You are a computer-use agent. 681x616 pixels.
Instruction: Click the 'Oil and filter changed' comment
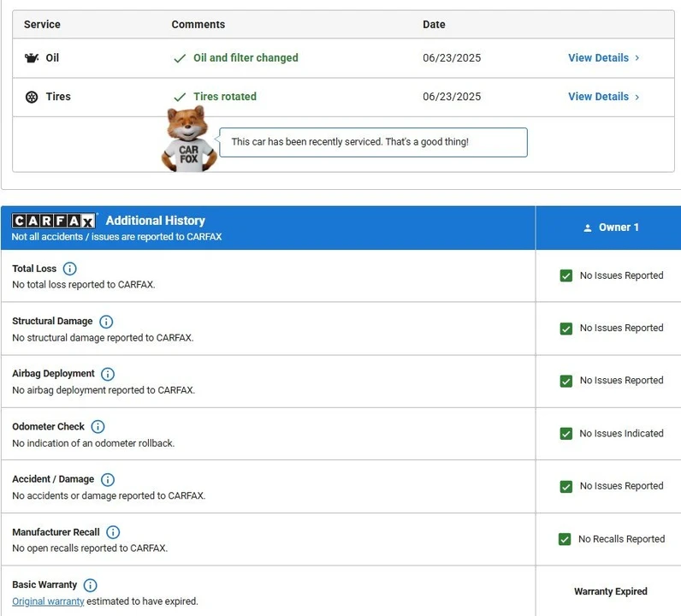pos(246,58)
